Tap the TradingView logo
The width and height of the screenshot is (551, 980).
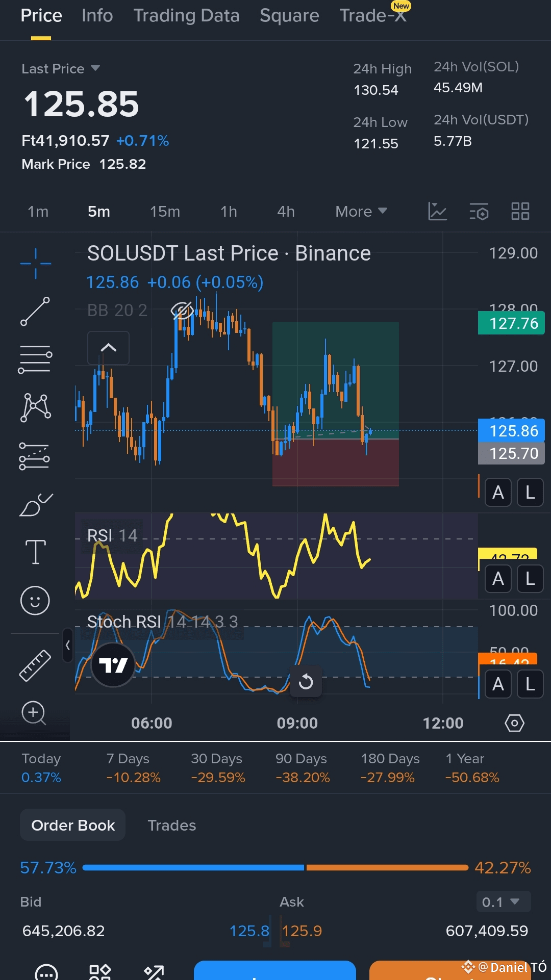click(x=113, y=665)
